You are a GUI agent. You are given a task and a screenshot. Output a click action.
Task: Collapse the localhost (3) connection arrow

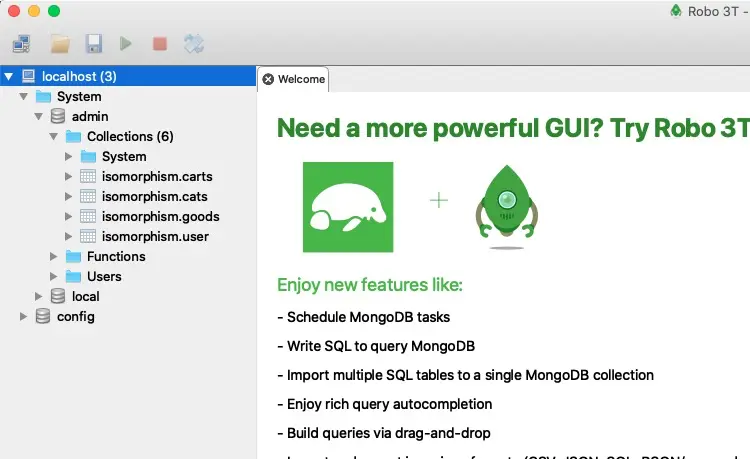tap(9, 76)
